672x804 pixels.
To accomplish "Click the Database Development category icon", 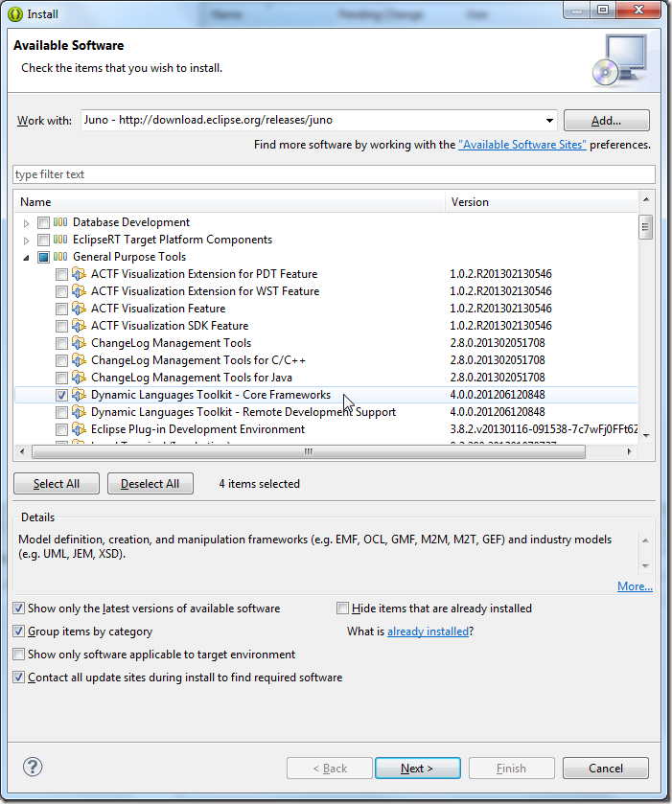I will point(60,222).
